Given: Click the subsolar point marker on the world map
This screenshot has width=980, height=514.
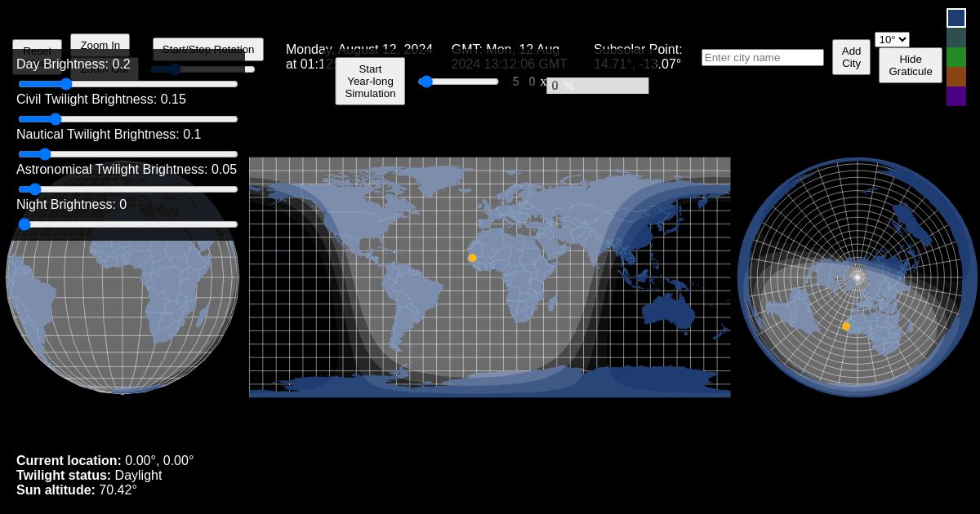Looking at the screenshot, I should [x=472, y=258].
